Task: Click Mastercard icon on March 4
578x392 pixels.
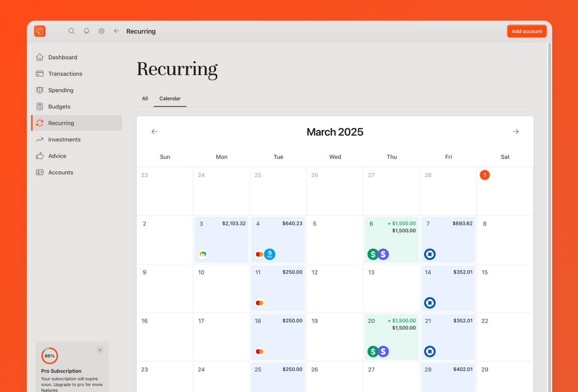Action: [x=260, y=254]
